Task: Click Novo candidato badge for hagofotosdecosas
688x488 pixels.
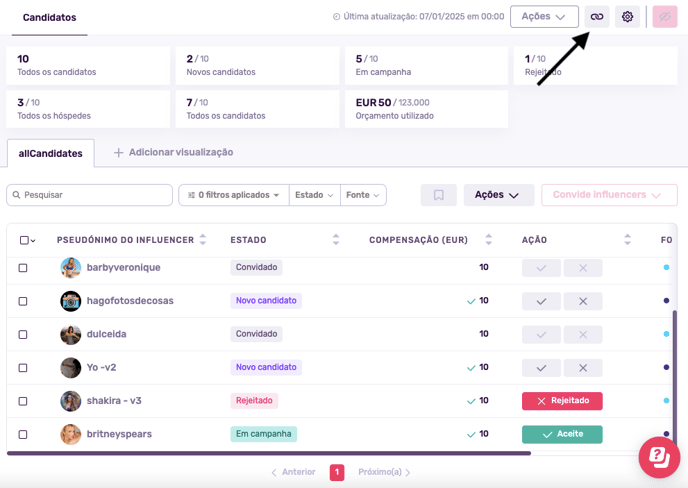Action: tap(266, 301)
